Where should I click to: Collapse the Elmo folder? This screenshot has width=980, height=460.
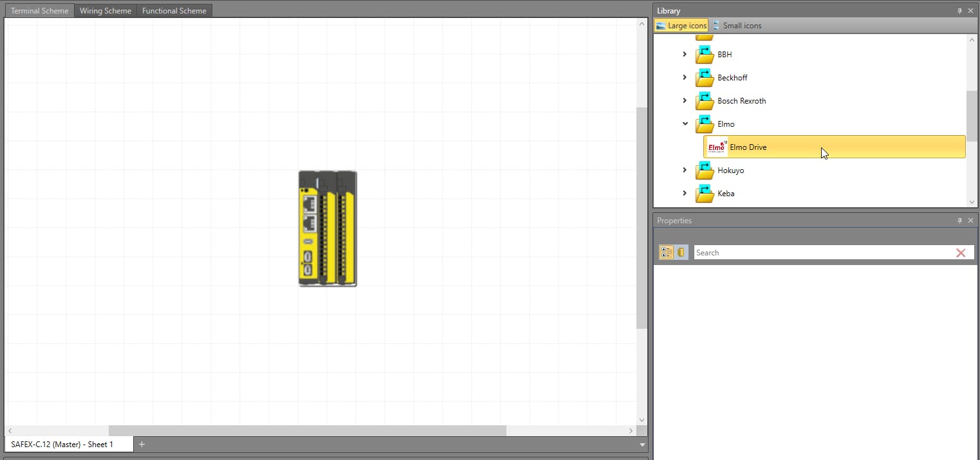[685, 124]
